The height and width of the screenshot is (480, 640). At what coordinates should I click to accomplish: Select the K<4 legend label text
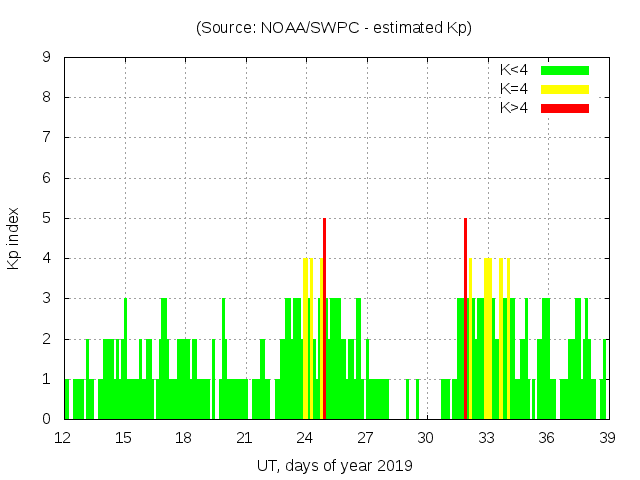pos(515,70)
